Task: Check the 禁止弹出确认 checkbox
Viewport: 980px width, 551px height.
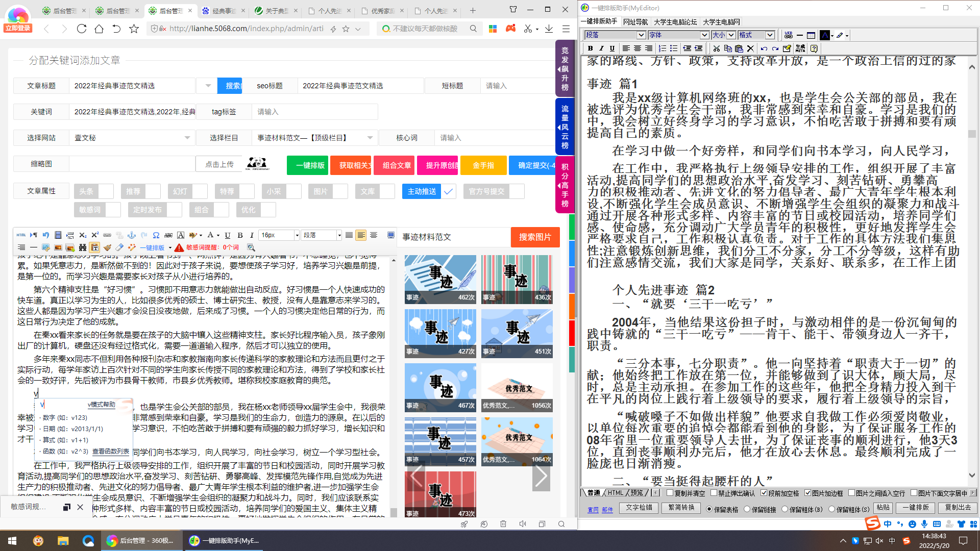Action: (714, 493)
